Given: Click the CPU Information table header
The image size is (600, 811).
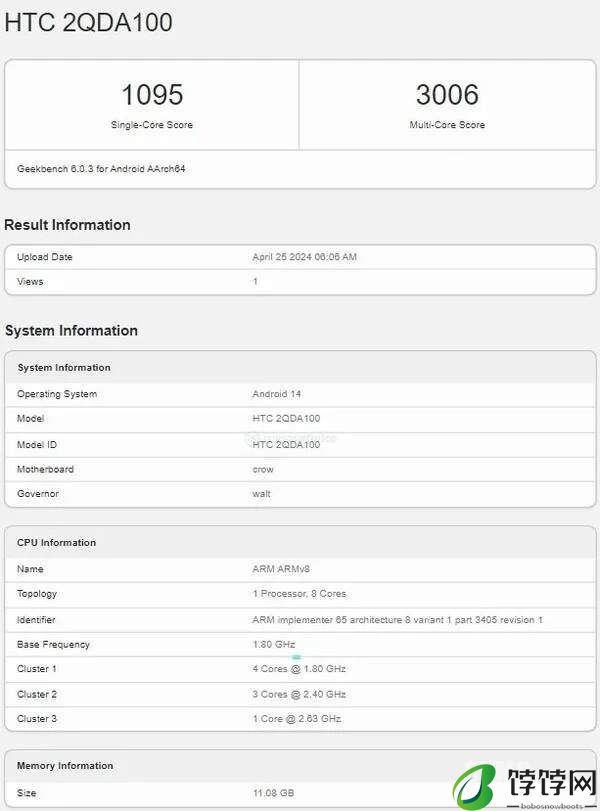Looking at the screenshot, I should click(56, 543).
